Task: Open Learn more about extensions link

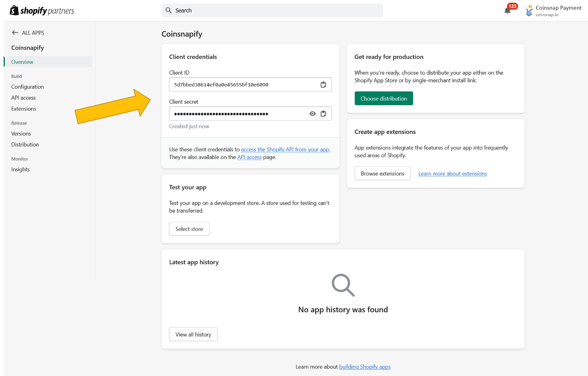Action: [452, 173]
